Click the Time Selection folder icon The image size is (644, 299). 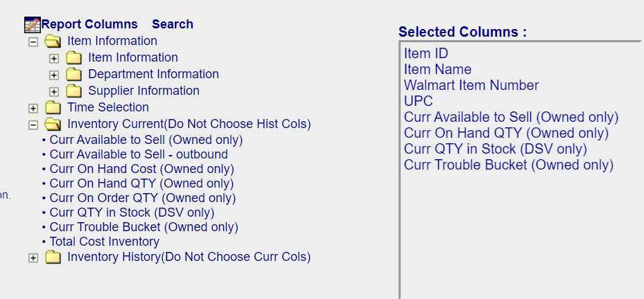tap(53, 108)
